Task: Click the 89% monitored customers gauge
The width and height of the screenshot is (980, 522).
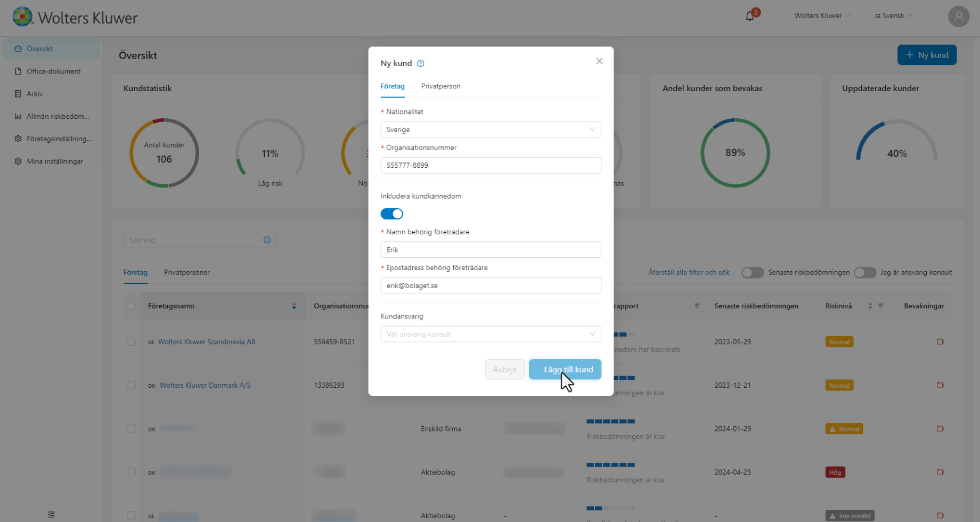Action: (734, 153)
